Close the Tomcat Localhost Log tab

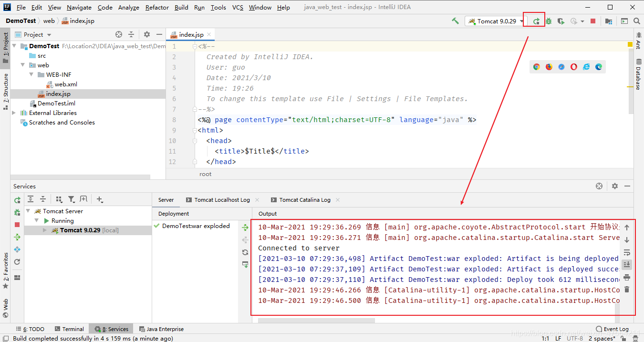click(x=257, y=200)
